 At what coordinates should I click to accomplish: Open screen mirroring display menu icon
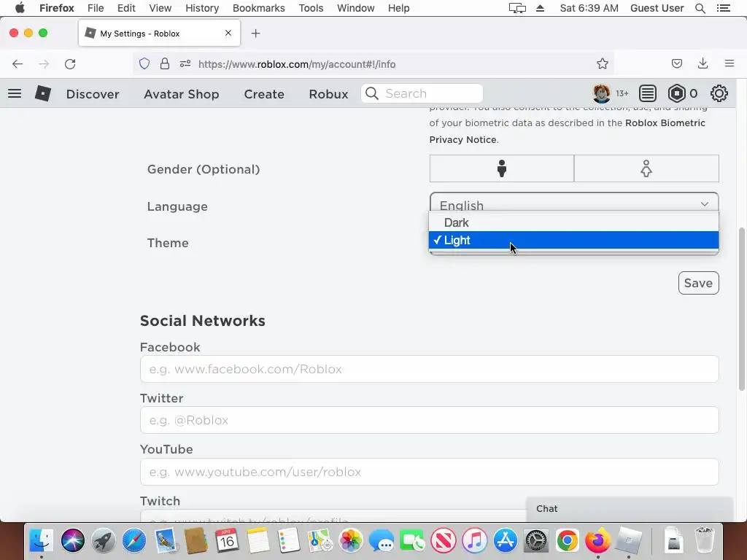[517, 8]
